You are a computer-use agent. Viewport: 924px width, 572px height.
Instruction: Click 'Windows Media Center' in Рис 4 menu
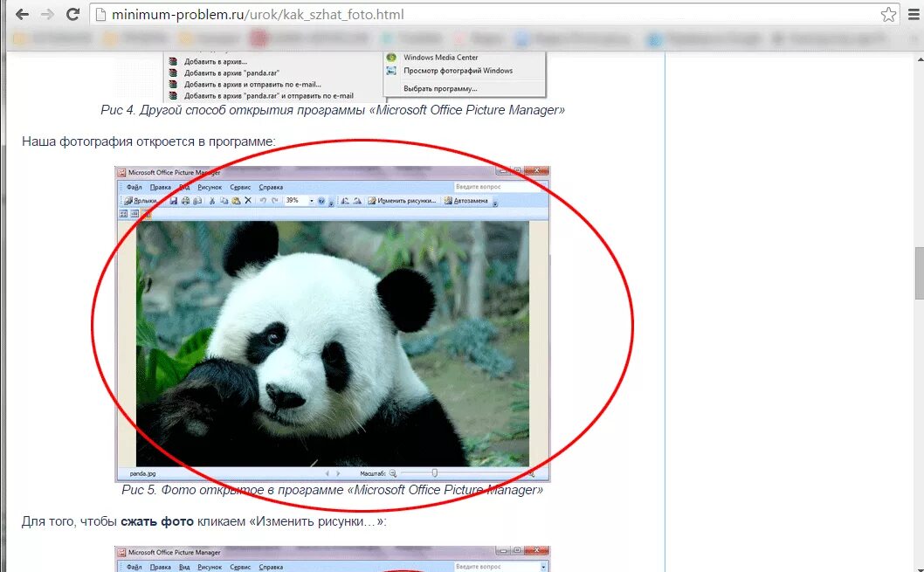tap(441, 57)
